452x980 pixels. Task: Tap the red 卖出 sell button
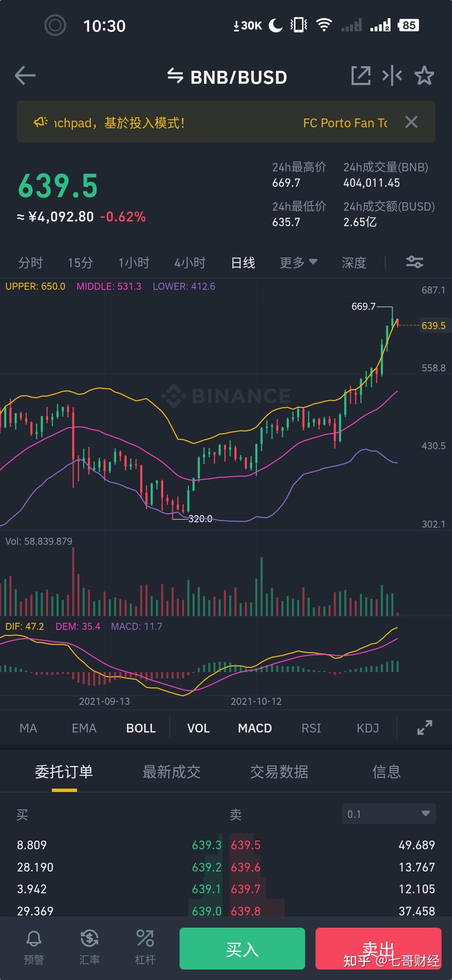(378, 948)
